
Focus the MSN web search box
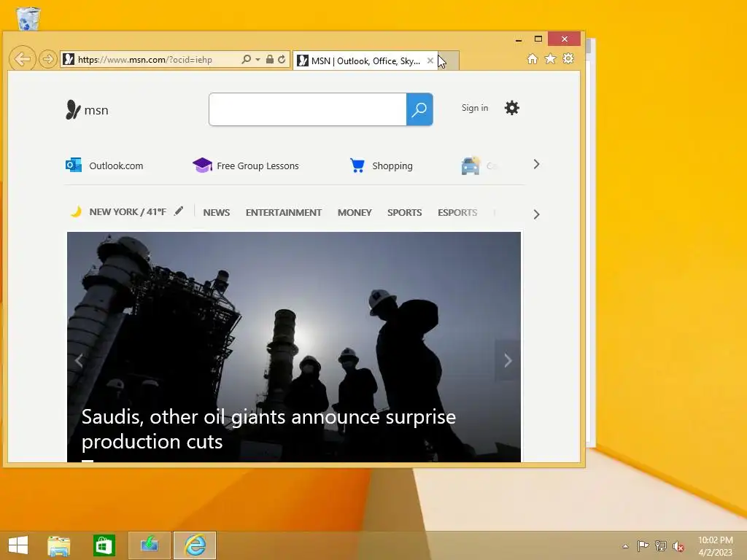coord(308,109)
